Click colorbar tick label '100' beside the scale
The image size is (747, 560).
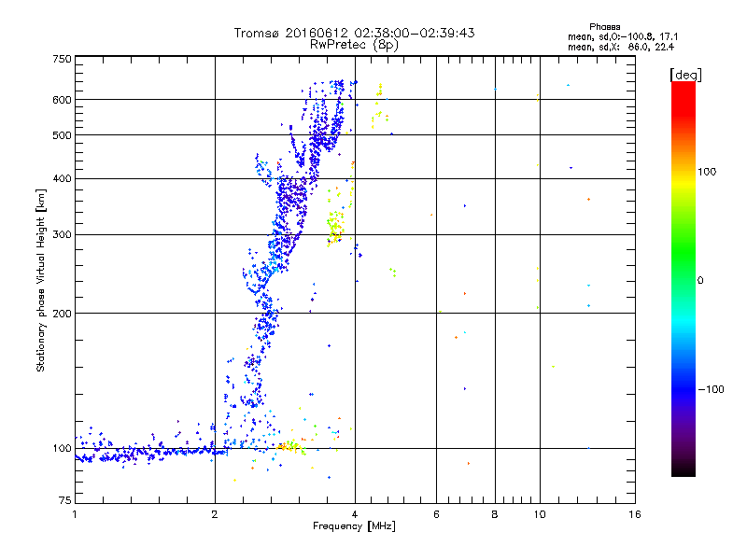click(x=707, y=172)
